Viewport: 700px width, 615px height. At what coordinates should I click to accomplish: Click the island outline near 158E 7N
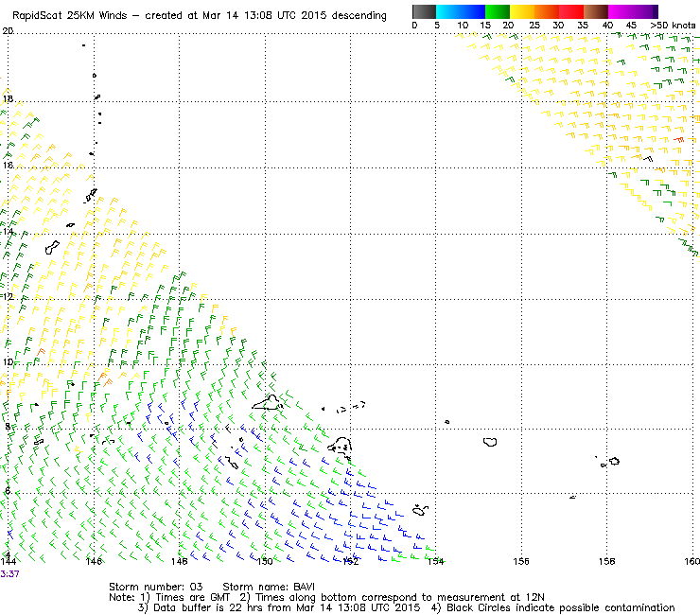click(614, 461)
